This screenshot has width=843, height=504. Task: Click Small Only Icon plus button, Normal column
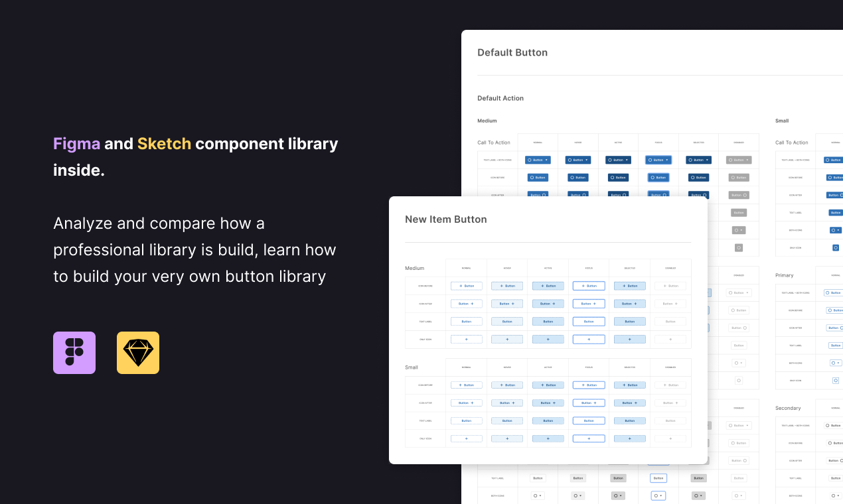tap(467, 438)
